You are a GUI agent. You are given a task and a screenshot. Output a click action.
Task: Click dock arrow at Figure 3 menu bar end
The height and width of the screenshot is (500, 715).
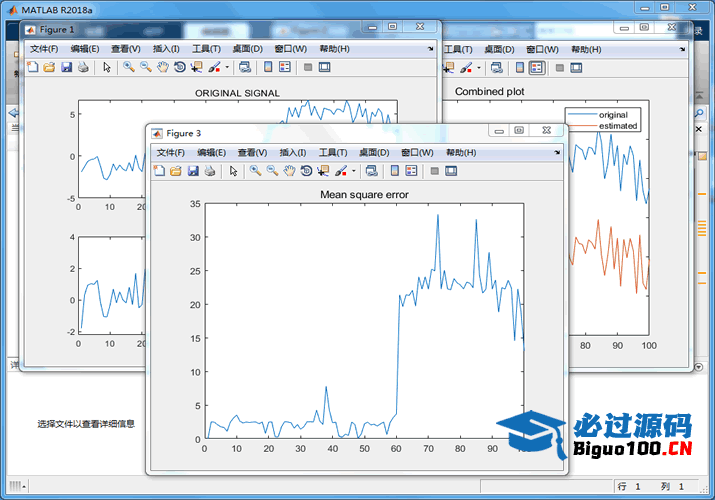(557, 153)
